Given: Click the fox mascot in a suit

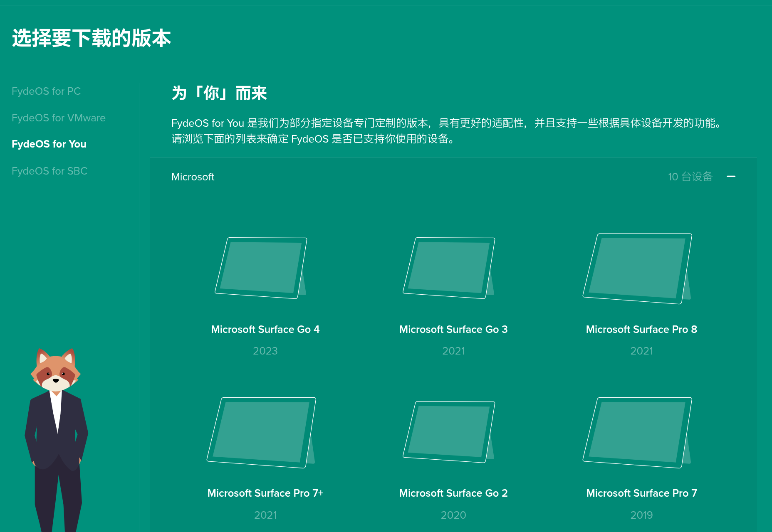Looking at the screenshot, I should point(56,440).
